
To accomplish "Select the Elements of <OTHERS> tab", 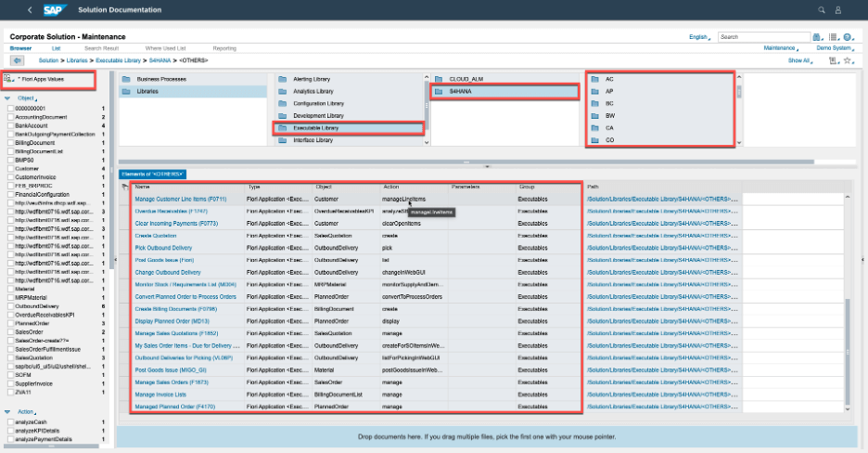I will click(152, 174).
